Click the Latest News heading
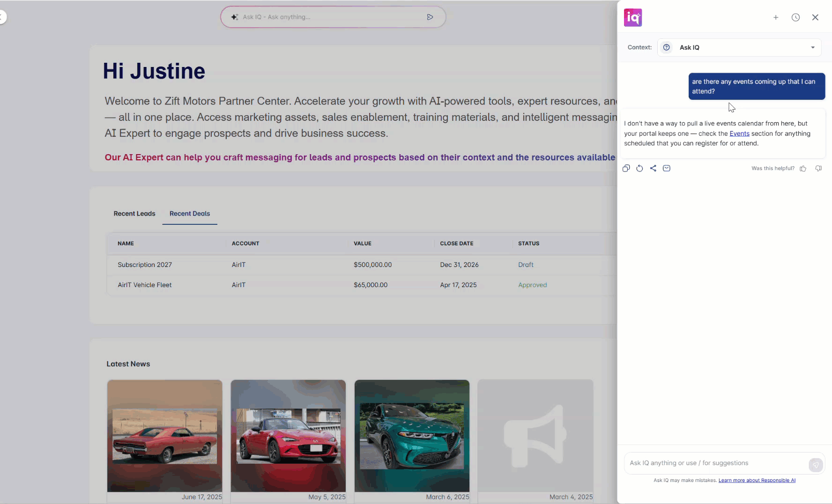Viewport: 832px width, 504px height. [x=128, y=364]
